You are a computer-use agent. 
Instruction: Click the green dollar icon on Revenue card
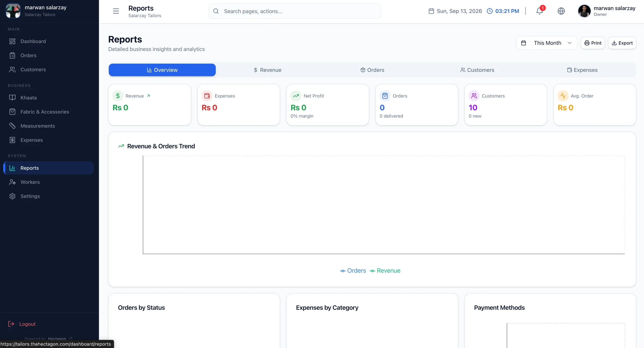click(x=118, y=96)
